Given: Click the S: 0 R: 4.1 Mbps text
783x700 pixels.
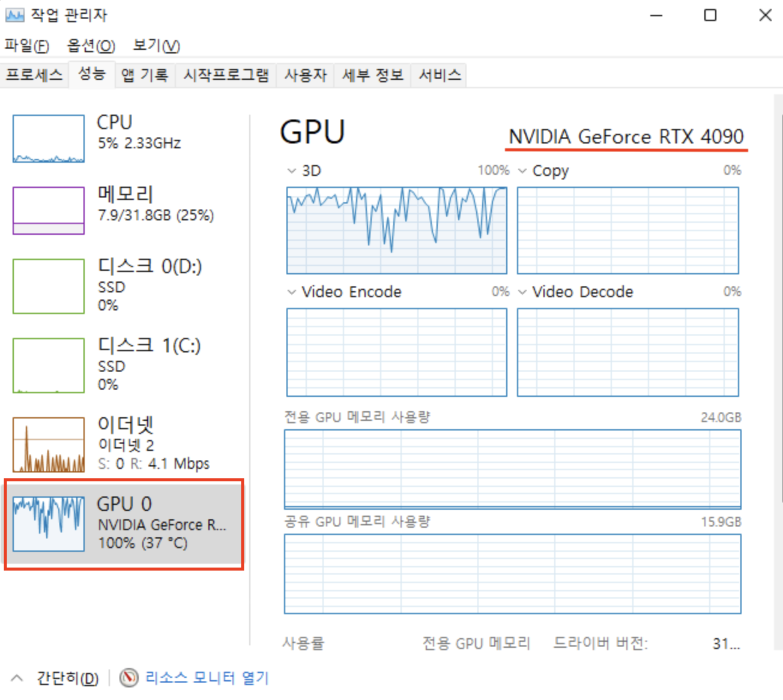Looking at the screenshot, I should [154, 463].
